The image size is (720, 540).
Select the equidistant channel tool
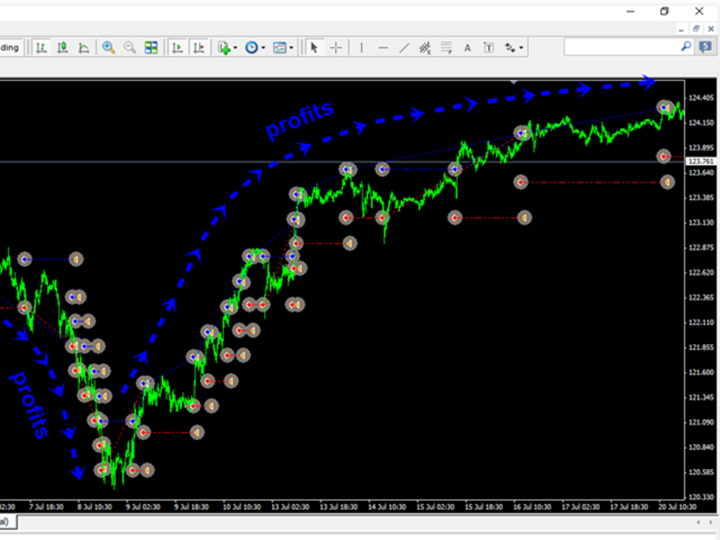(425, 47)
